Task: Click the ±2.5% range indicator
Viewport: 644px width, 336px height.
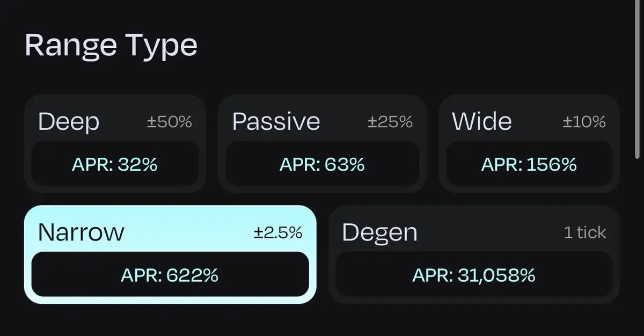Action: [278, 233]
